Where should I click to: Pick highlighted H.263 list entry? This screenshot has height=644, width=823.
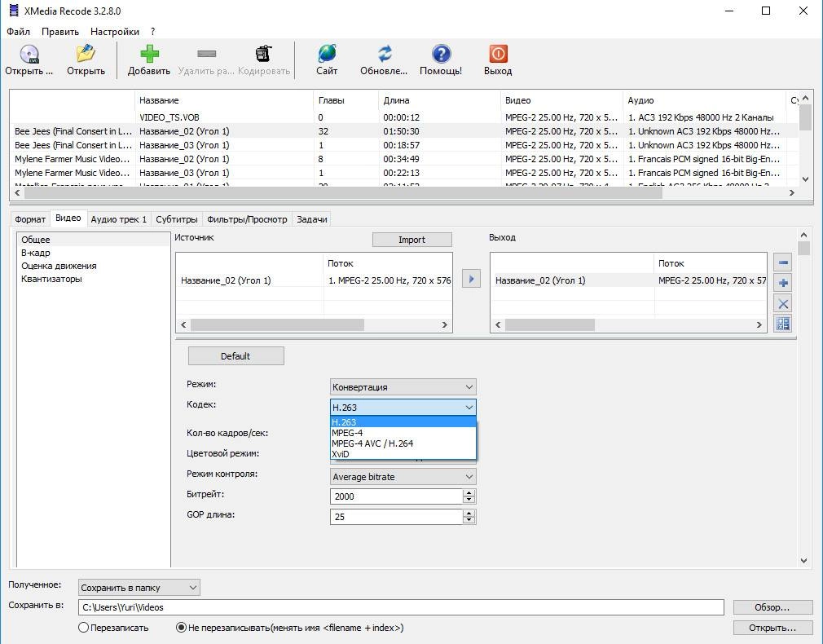point(403,422)
